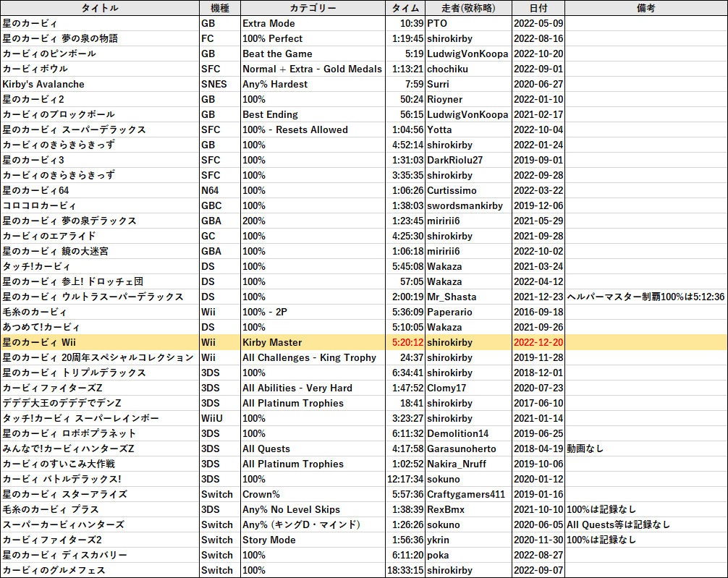Select the カテゴリー column header
The height and width of the screenshot is (578, 728).
[313, 8]
